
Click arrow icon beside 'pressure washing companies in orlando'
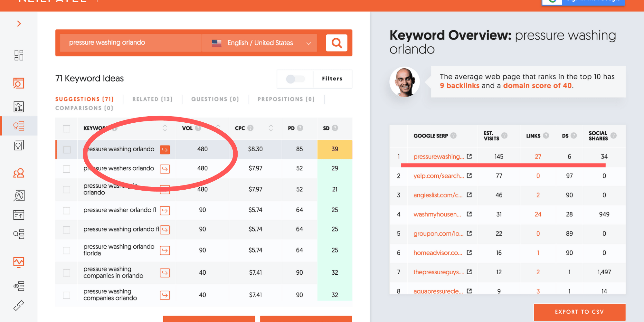165,273
